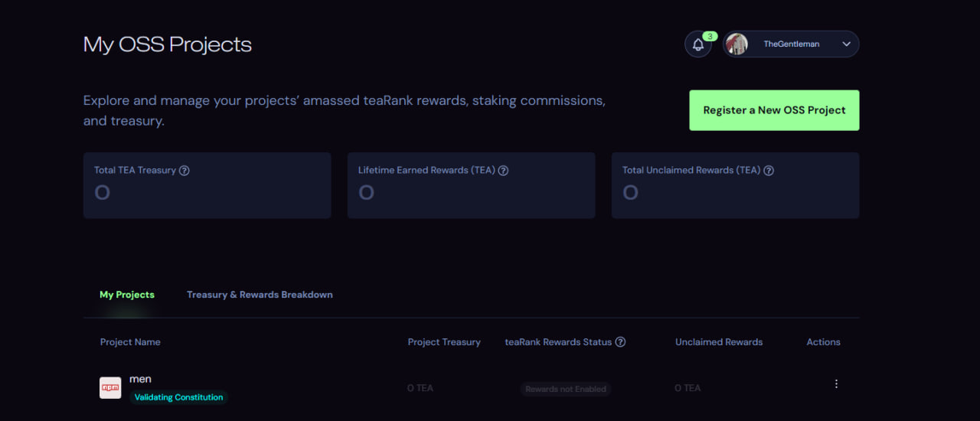Click the teaRank Rewards Status help icon
Screen dimensions: 980x421
click(620, 342)
